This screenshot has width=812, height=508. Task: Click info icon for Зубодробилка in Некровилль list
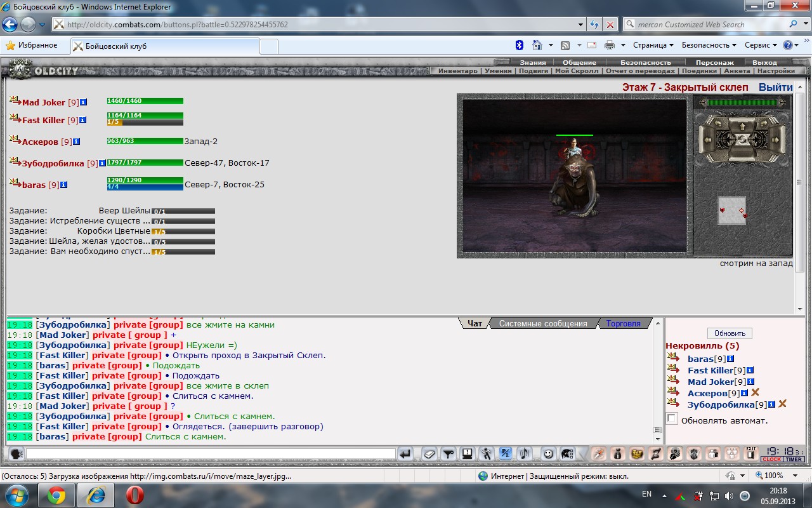pos(772,404)
